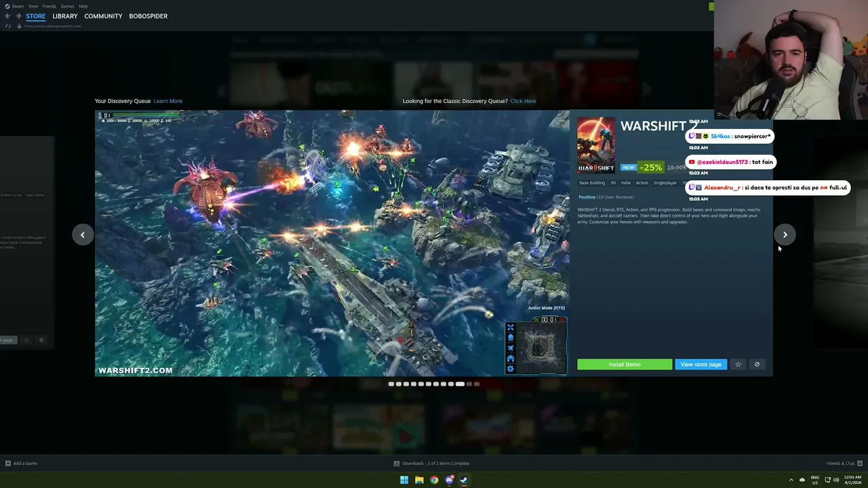Ignore this game with the circle-slash icon

(x=757, y=365)
